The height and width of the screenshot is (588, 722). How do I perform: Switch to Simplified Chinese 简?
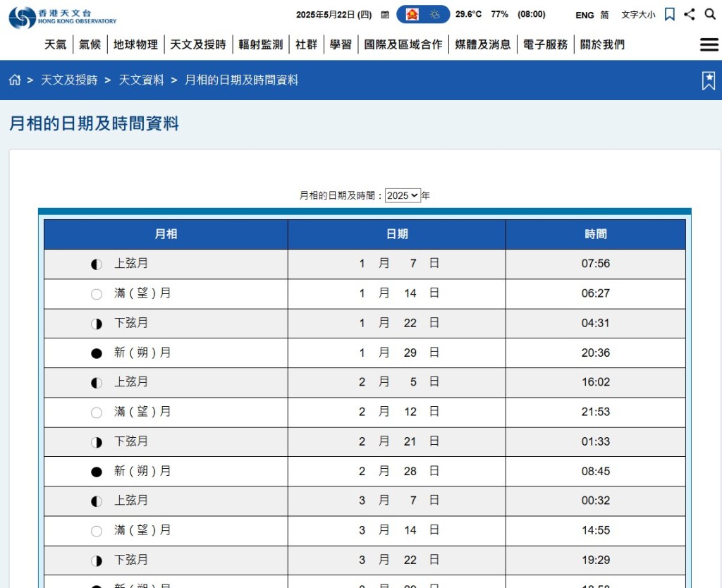coord(604,16)
